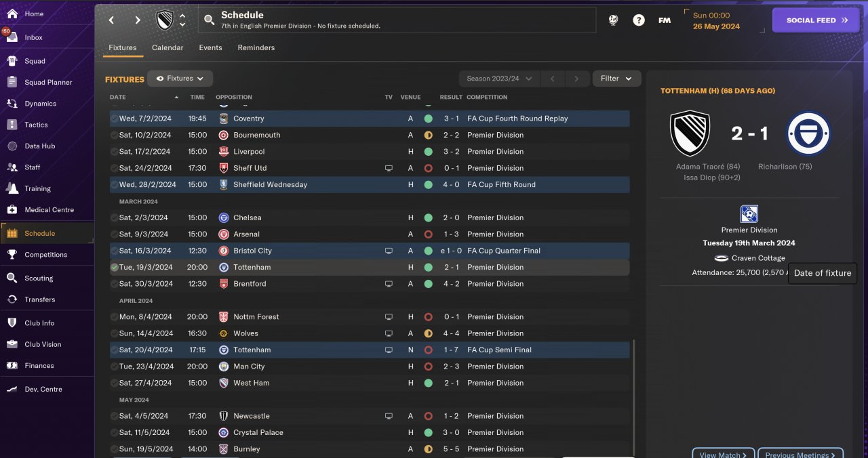Screen dimensions: 868x458
Task: Click the Finances icon in the sidebar
Action: coord(12,366)
